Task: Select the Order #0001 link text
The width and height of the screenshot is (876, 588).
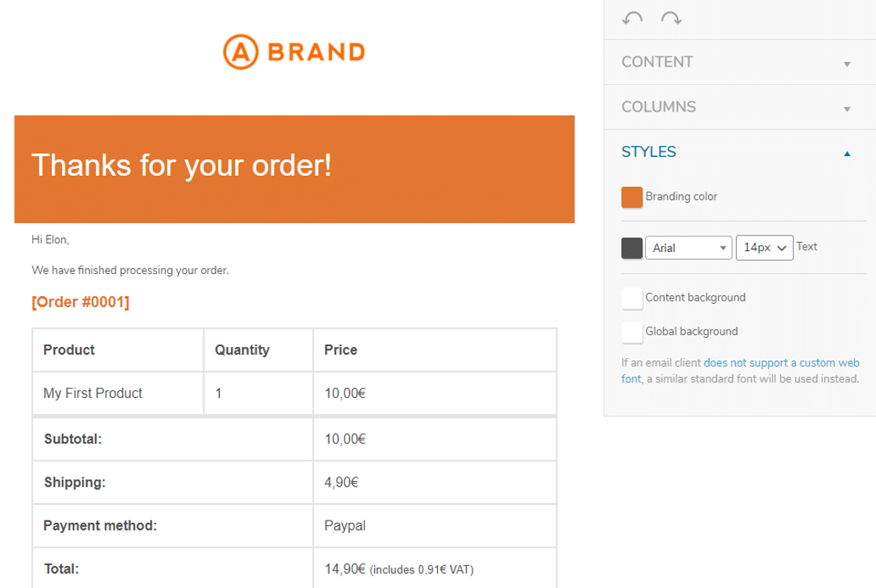Action: click(80, 302)
